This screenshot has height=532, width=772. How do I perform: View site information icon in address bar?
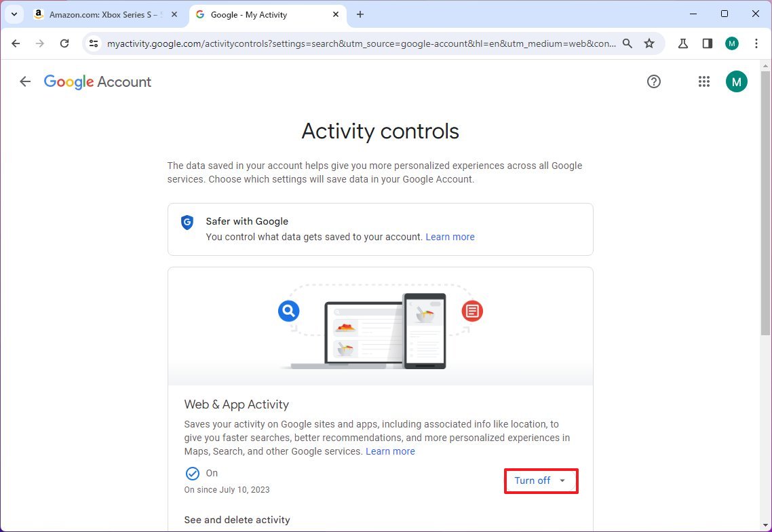(94, 43)
